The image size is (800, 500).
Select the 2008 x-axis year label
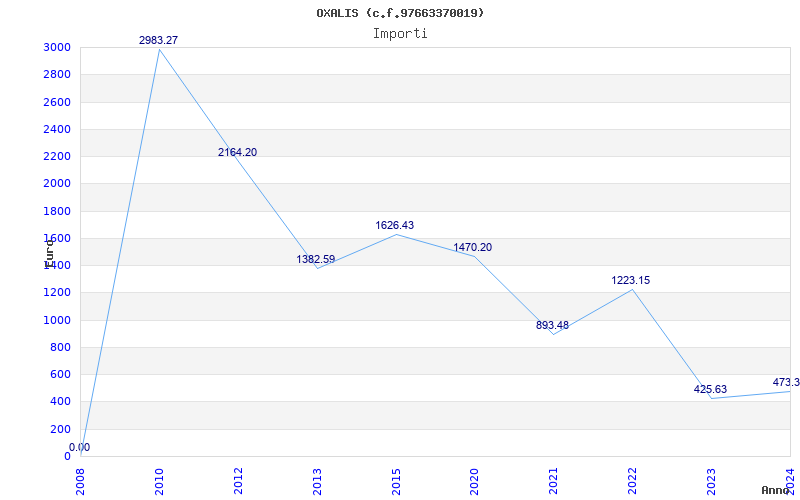(81, 481)
